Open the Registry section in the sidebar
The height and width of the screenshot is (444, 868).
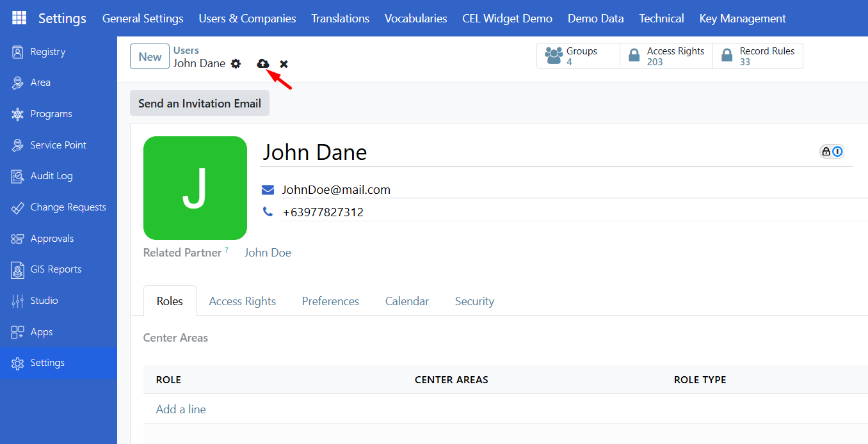coord(48,51)
